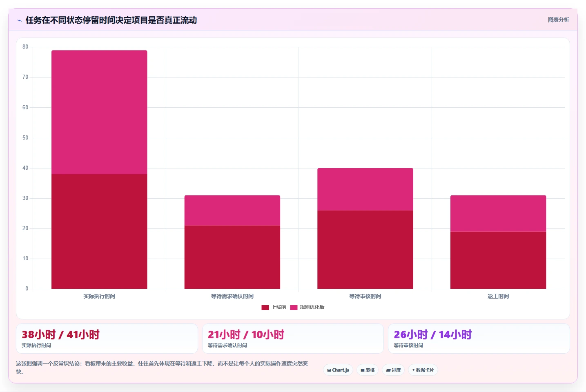Click the y-axis value 40
The width and height of the screenshot is (586, 392).
coord(25,168)
